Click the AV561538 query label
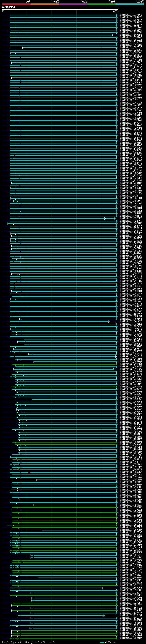The image size is (146, 644). 8,8
